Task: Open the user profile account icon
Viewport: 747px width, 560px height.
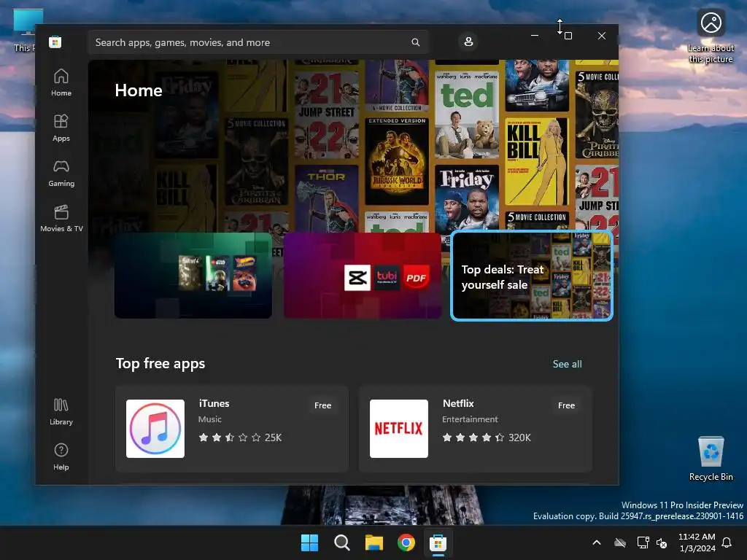Action: click(468, 42)
